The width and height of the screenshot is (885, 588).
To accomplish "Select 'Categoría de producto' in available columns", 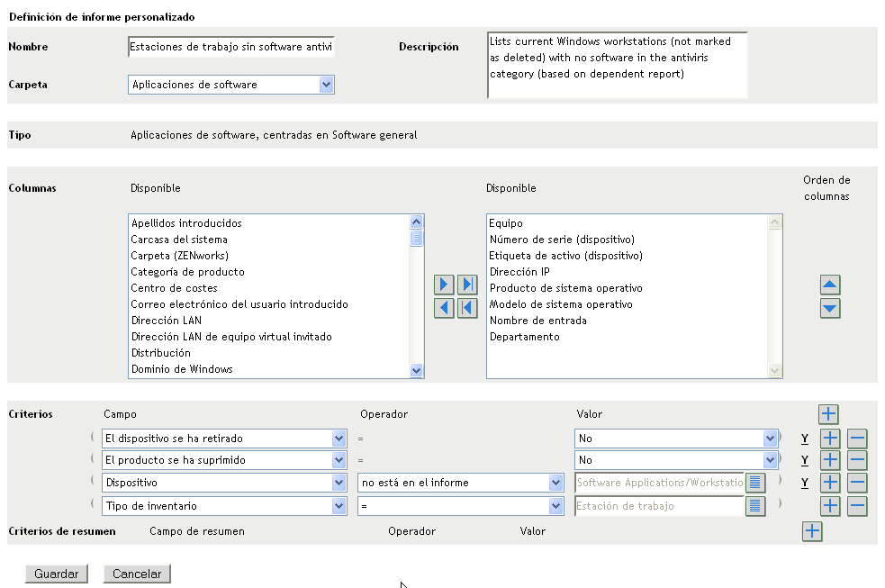I will (x=187, y=272).
